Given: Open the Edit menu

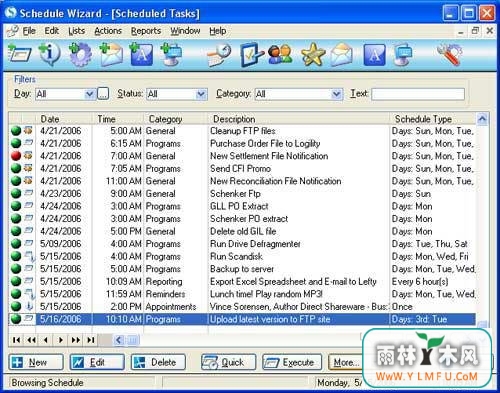Looking at the screenshot, I should (x=52, y=31).
